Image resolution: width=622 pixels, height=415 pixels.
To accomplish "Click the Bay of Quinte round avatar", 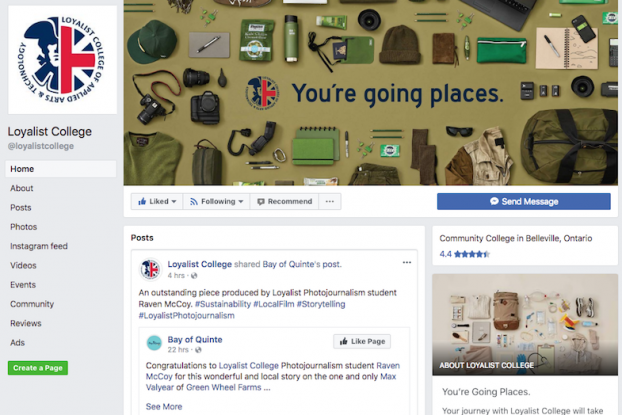I will pyautogui.click(x=154, y=343).
